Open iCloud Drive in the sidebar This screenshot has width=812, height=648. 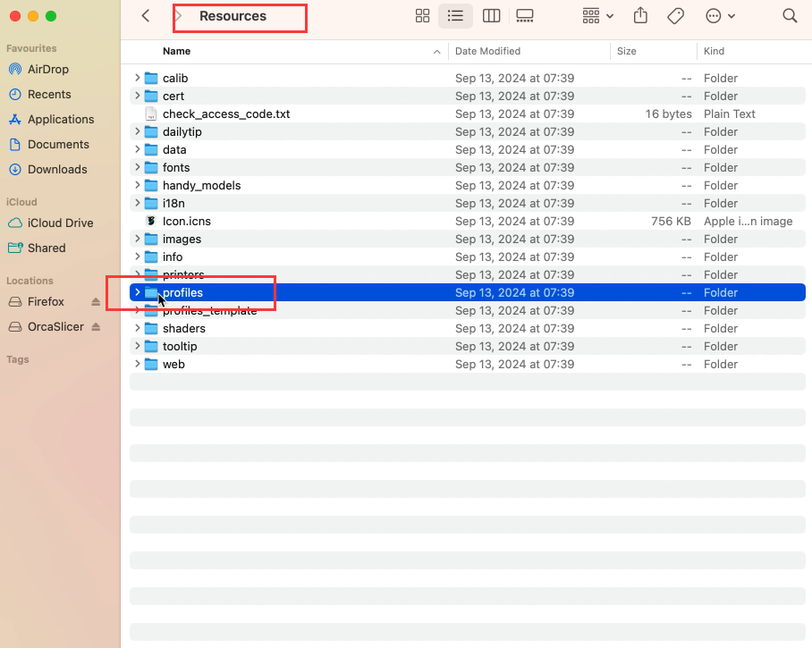click(51, 223)
